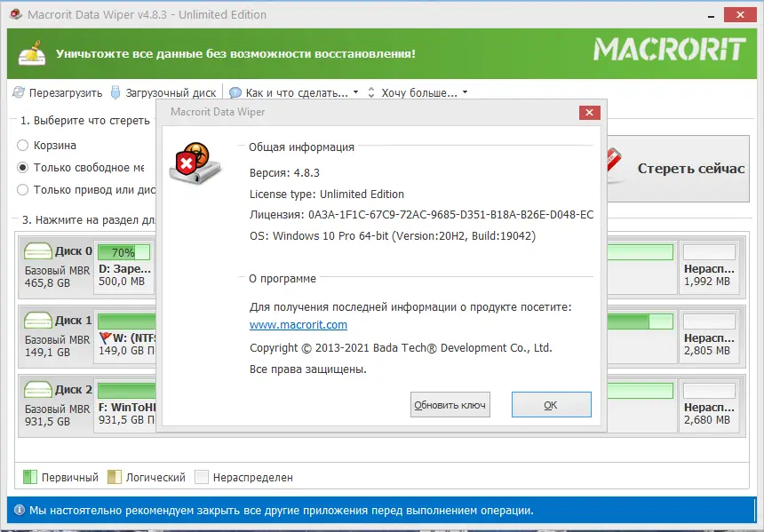This screenshot has height=532, width=764.
Task: Close the Macrorit Data Wiper About dialog
Action: (x=589, y=113)
